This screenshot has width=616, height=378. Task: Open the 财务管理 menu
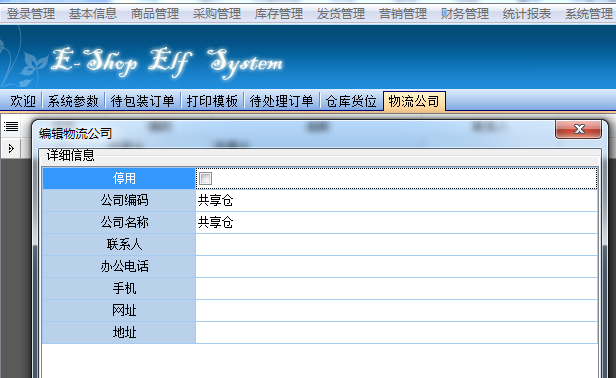[465, 14]
